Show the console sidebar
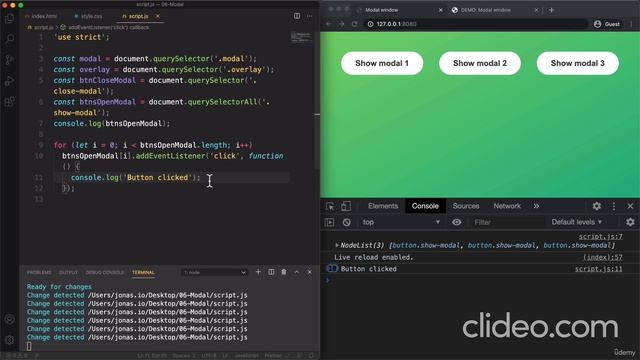Image resolution: width=640 pixels, height=360 pixels. click(329, 222)
